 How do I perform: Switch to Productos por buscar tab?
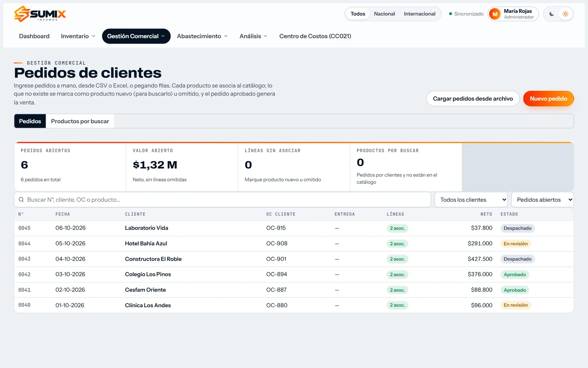coord(80,121)
